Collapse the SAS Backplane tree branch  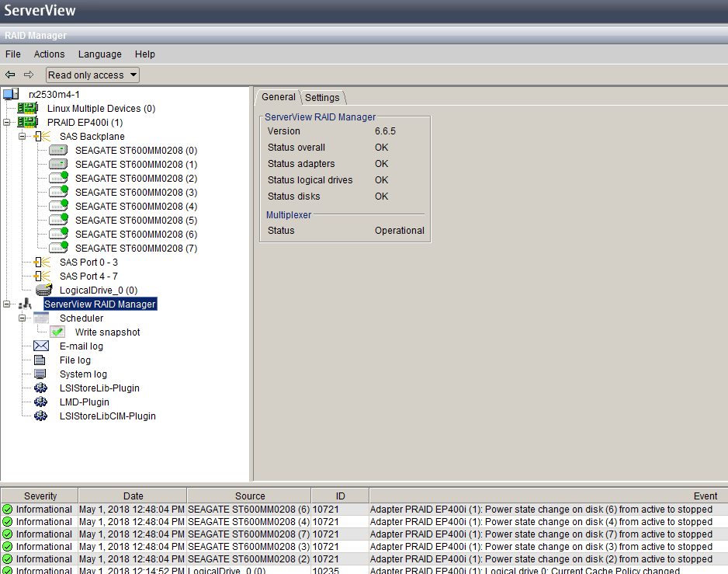tap(22, 136)
